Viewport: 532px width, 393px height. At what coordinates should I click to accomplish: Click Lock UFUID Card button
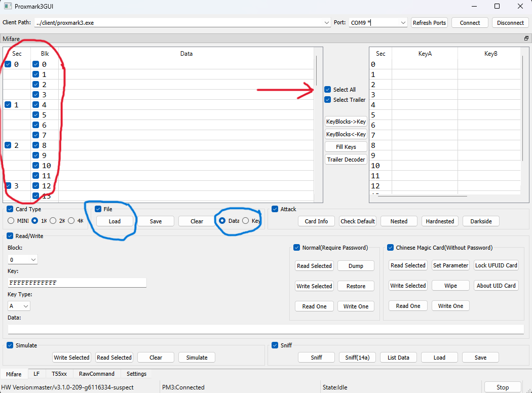[496, 265]
